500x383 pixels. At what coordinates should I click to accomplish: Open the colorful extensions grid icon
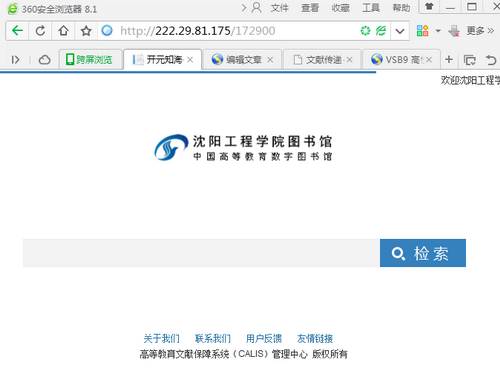pyautogui.click(x=422, y=31)
